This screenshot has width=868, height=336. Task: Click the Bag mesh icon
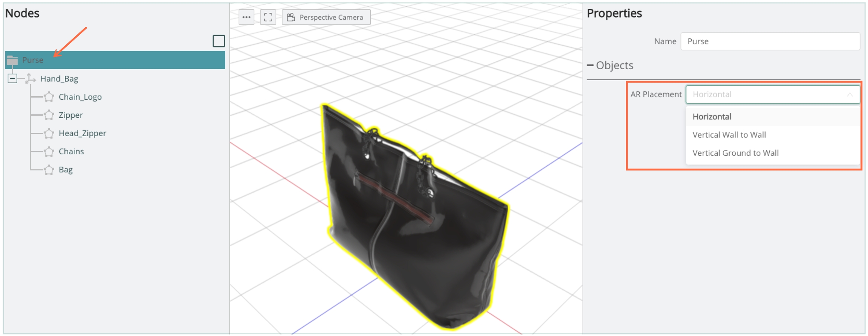49,170
